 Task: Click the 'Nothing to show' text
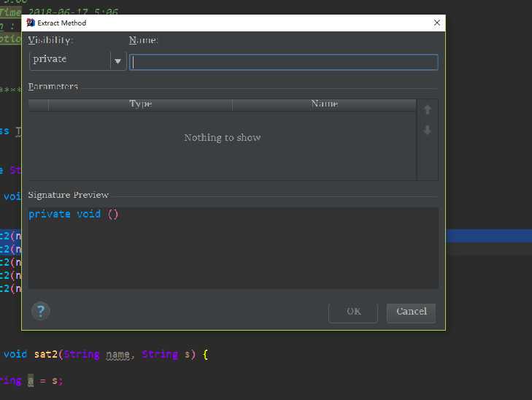[x=223, y=138]
